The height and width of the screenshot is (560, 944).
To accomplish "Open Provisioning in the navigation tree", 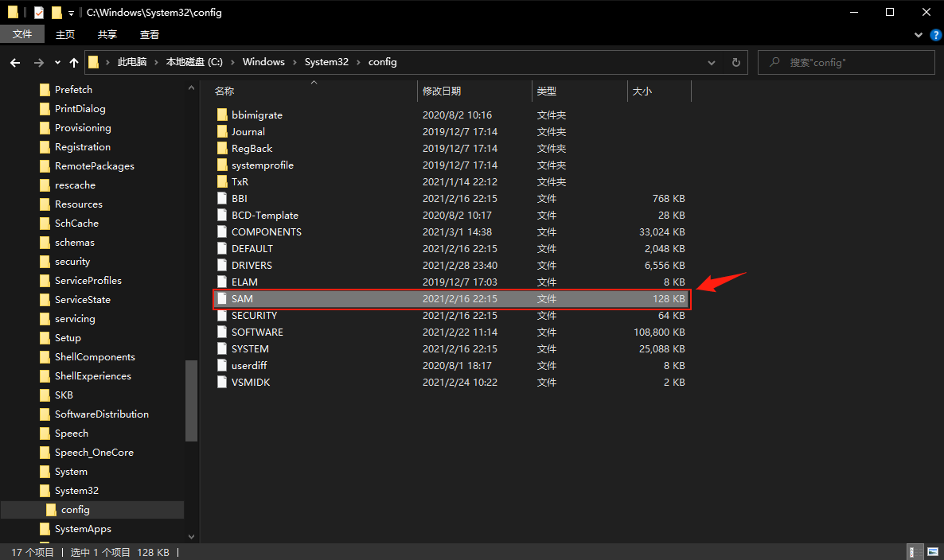I will (83, 128).
